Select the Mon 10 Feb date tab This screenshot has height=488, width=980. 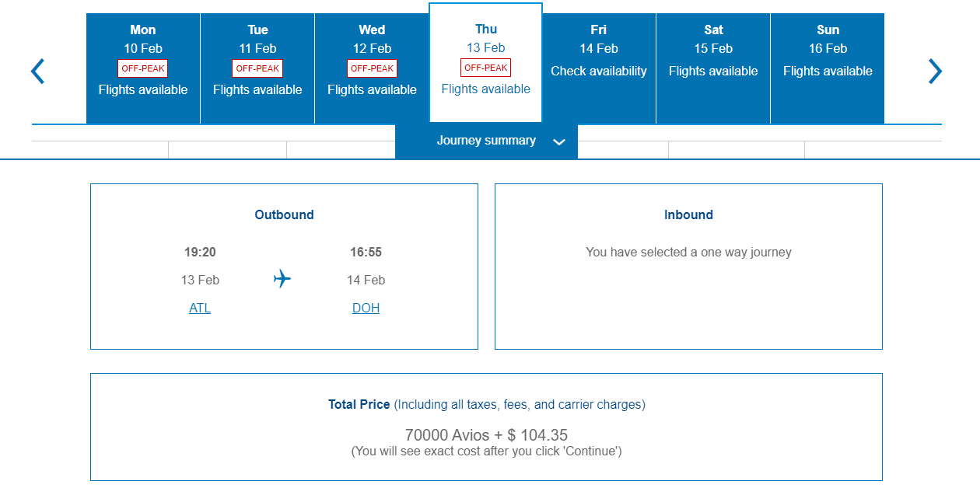tap(142, 47)
